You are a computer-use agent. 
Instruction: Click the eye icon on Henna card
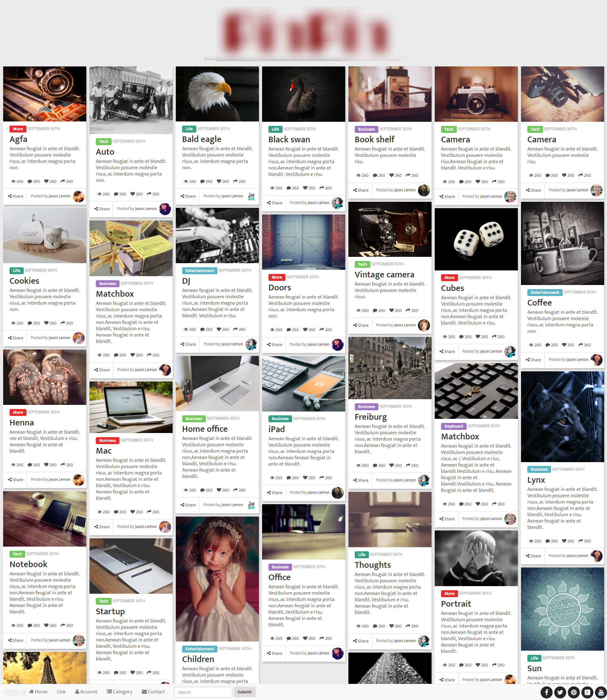click(13, 465)
